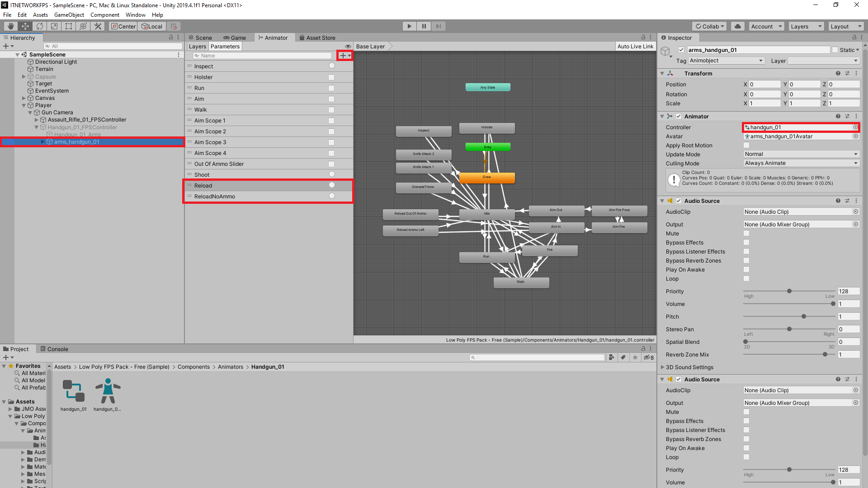Select the Rotate tool in toolbar
Image resolution: width=868 pixels, height=488 pixels.
[x=40, y=26]
